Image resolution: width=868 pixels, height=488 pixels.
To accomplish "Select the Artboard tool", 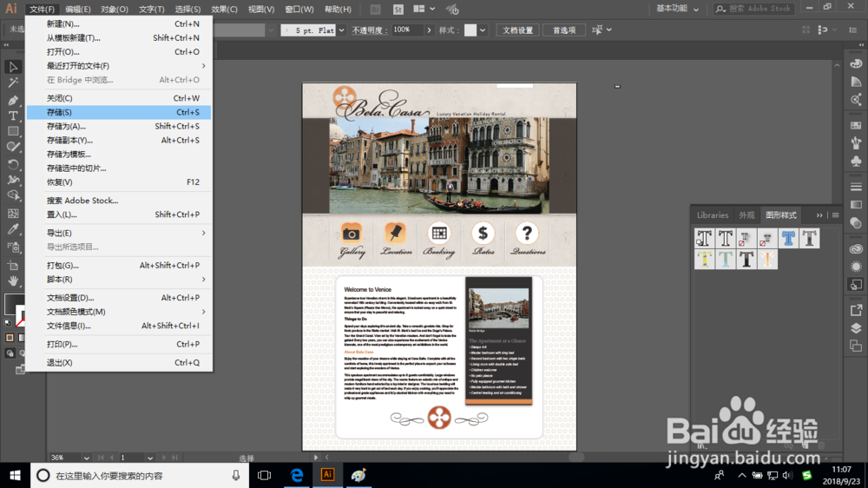I will pyautogui.click(x=13, y=265).
